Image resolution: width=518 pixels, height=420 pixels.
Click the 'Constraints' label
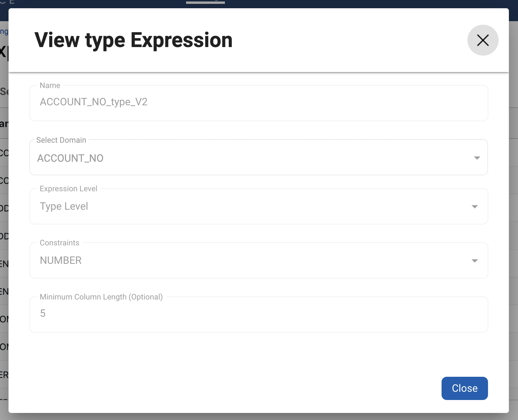click(59, 243)
